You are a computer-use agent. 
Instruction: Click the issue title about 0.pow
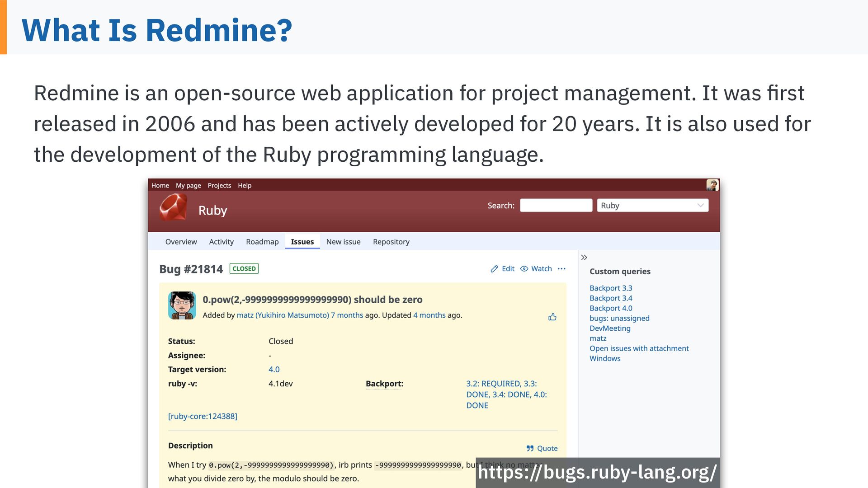312,300
